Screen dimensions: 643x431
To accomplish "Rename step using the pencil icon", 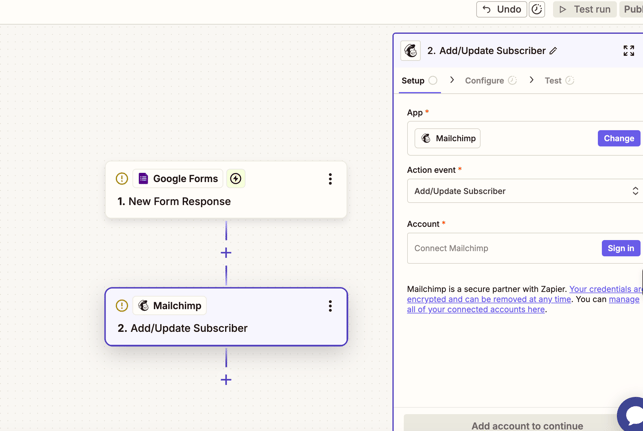I will (x=553, y=51).
